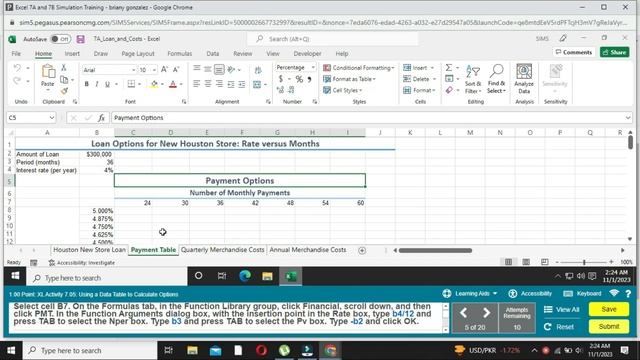
Task: Click Chrome icon on bottom taskbar
Action: pyautogui.click(x=330, y=350)
